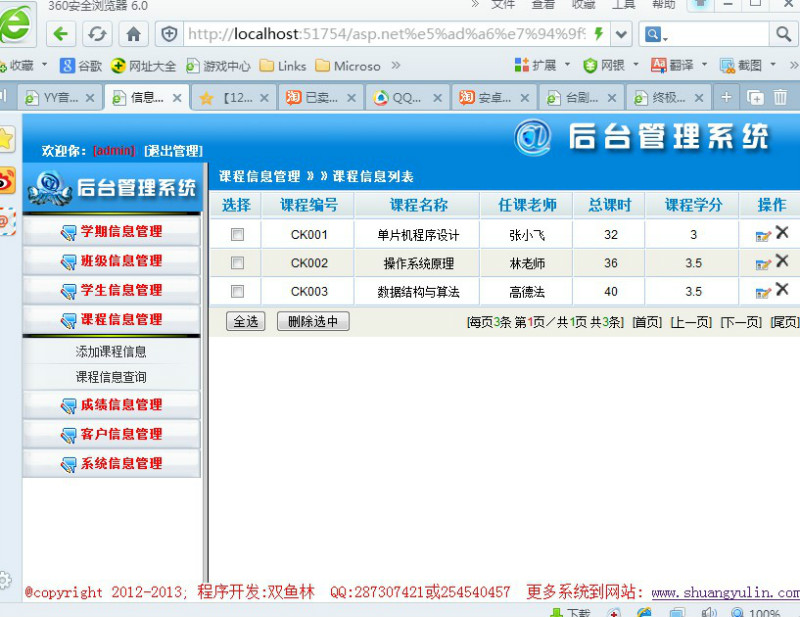
Task: Go to 首页 first page link
Action: 647,322
